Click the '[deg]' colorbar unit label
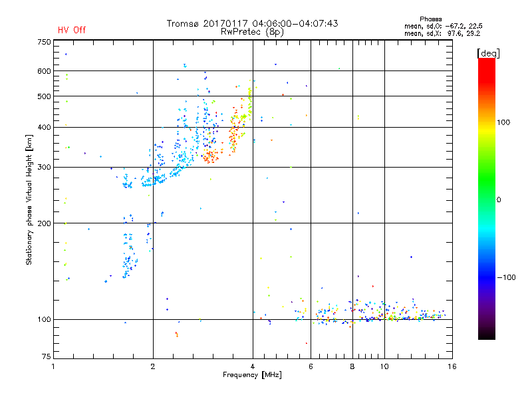 pos(488,53)
